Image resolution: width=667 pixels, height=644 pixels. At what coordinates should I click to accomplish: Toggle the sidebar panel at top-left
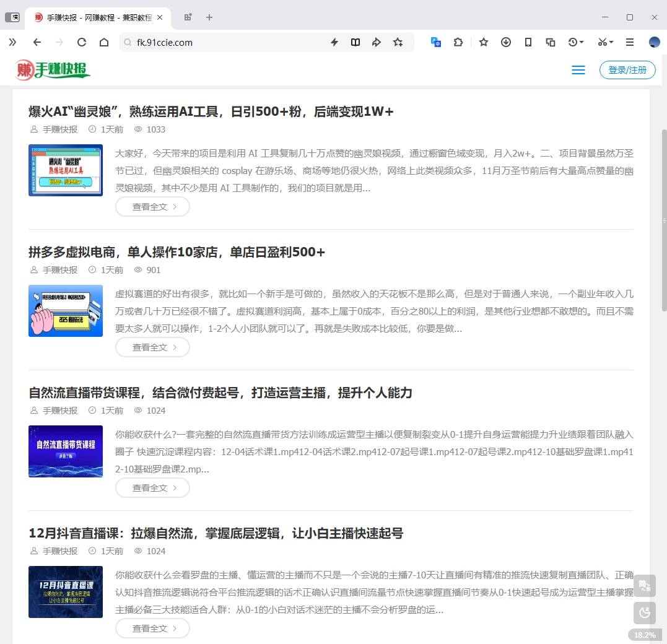pyautogui.click(x=12, y=17)
